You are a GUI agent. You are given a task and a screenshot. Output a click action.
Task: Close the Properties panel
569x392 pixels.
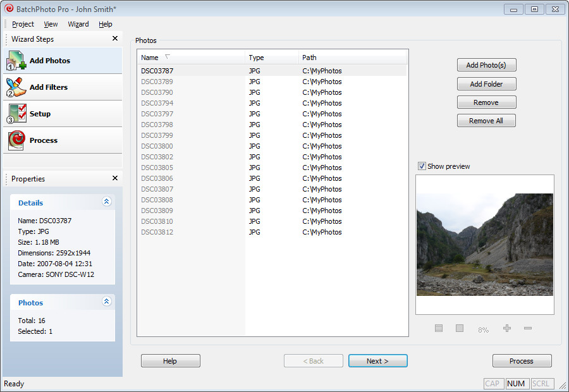[x=115, y=178]
